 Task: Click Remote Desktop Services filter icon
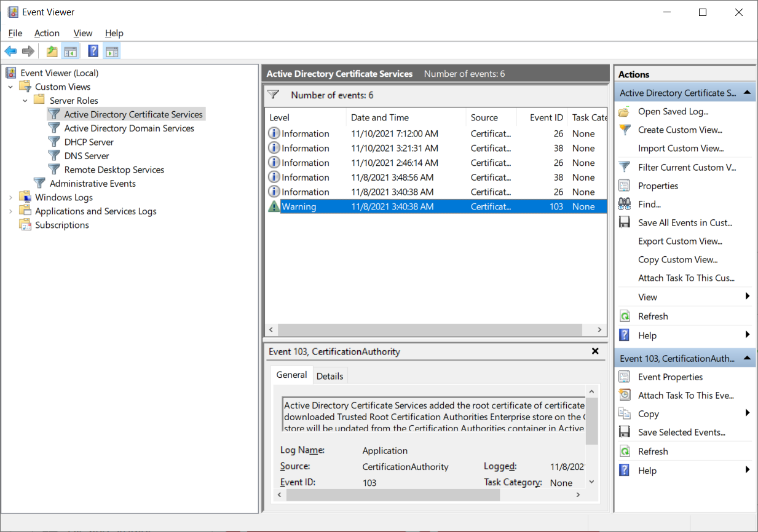click(54, 170)
